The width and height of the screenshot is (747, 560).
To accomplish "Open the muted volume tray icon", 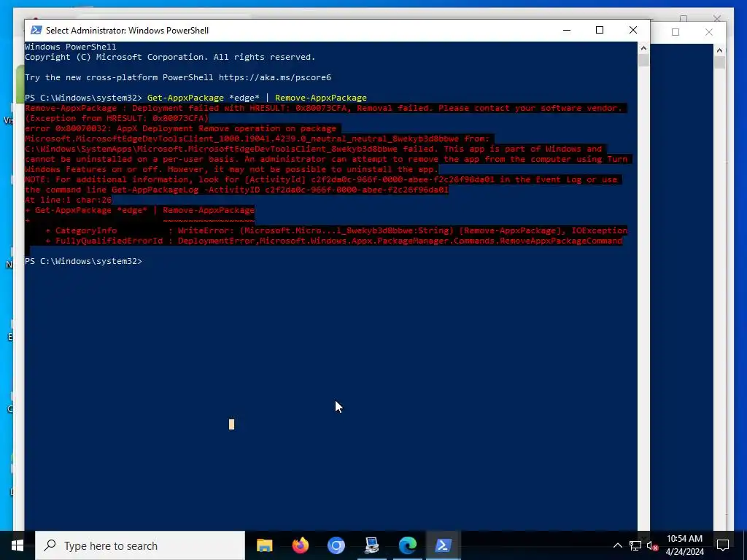I will 652,545.
